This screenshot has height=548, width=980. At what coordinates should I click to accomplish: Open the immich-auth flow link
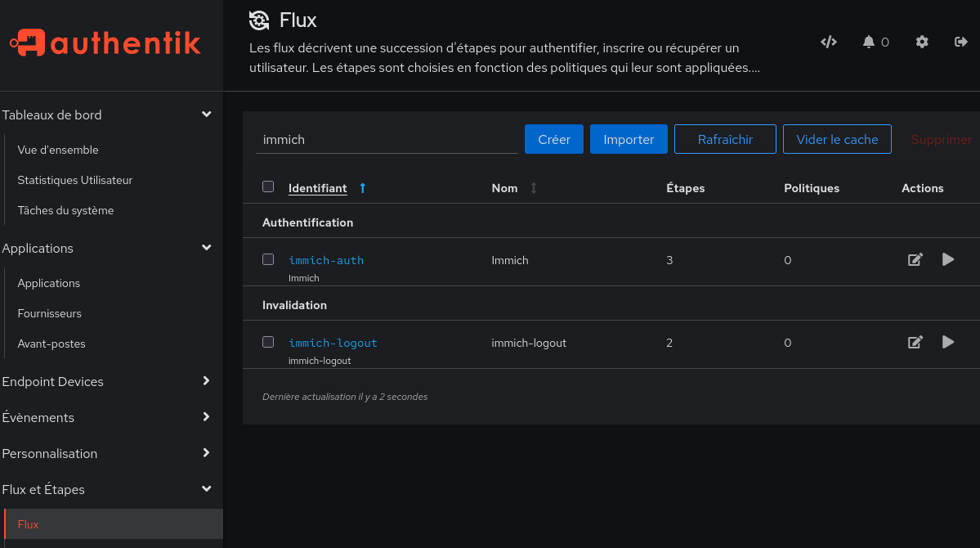click(326, 259)
